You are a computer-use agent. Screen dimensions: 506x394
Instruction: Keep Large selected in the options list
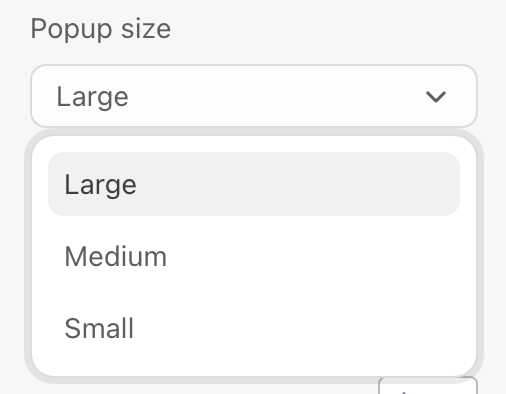pos(254,184)
